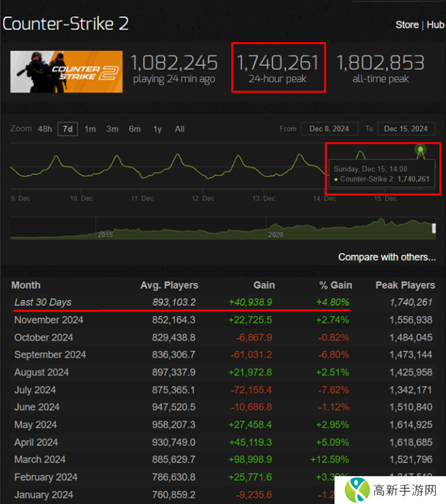
Task: Choose the 1y zoom option
Action: pyautogui.click(x=157, y=129)
